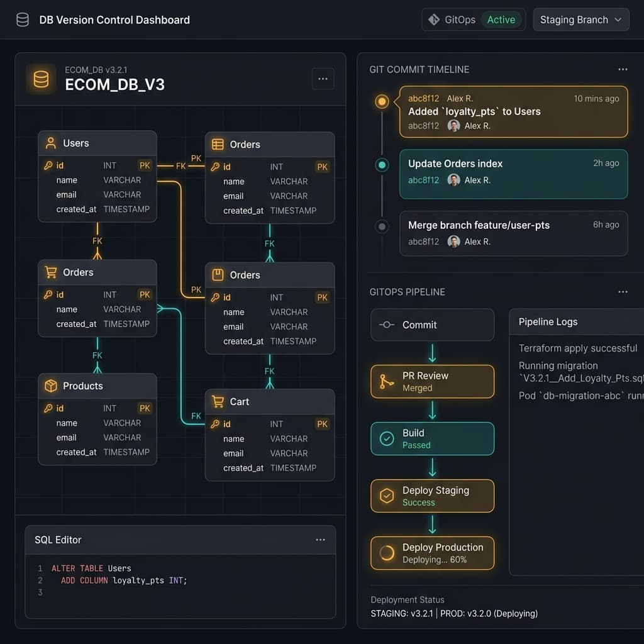Open the Pipeline Logs panel header

click(576, 321)
